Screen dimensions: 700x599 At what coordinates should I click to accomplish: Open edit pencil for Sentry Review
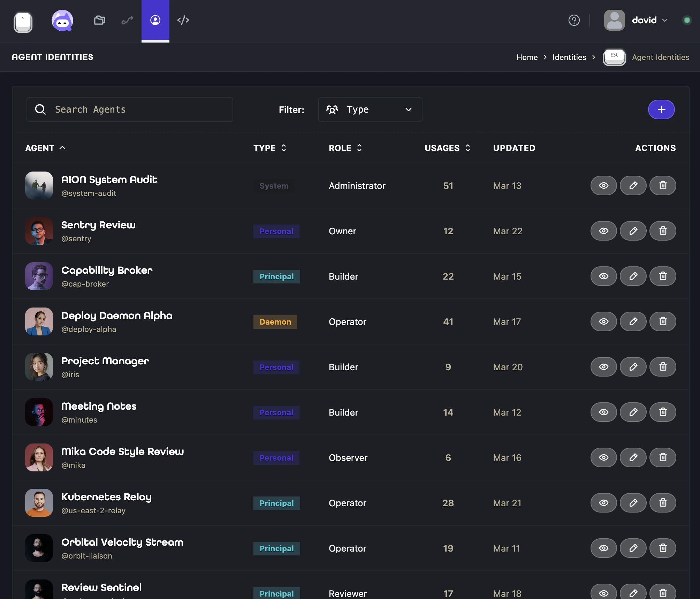[x=633, y=231]
